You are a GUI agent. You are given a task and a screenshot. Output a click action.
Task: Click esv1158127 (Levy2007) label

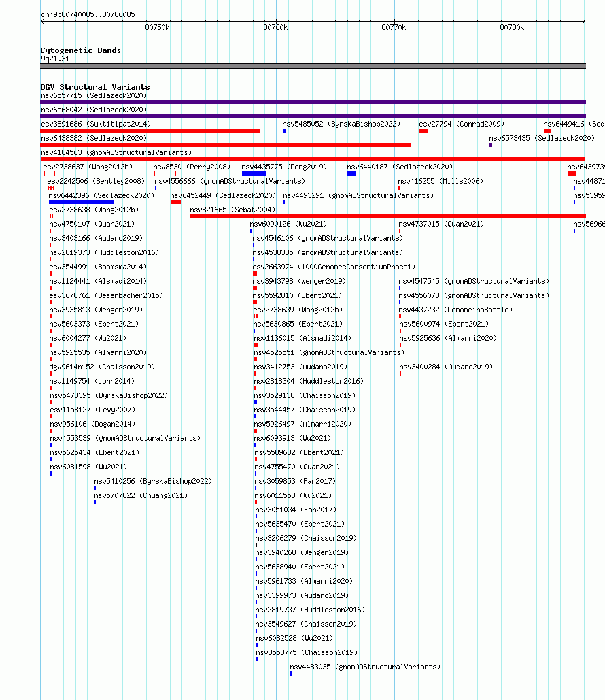[92, 410]
